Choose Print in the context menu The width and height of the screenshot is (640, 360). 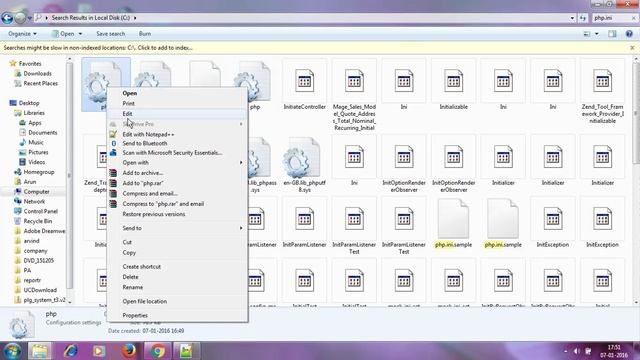click(177, 103)
